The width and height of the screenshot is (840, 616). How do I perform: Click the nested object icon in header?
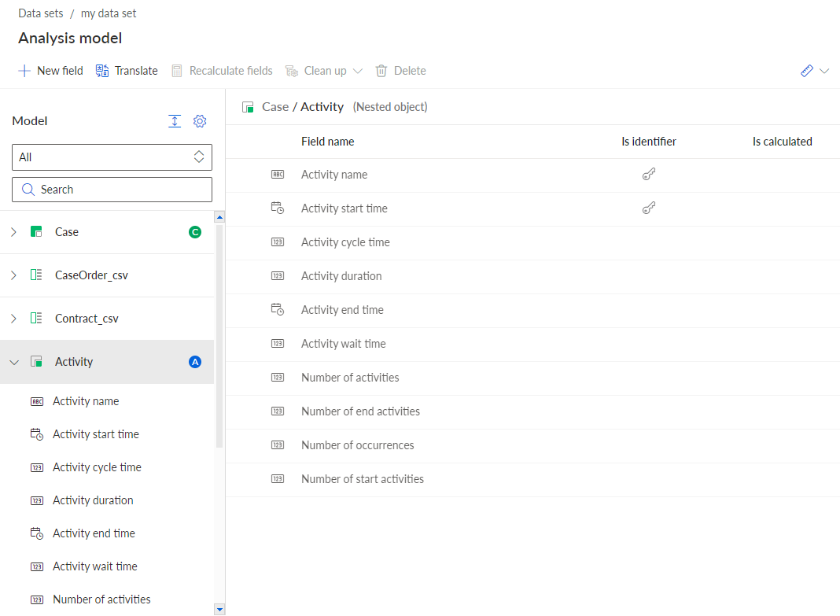(248, 107)
